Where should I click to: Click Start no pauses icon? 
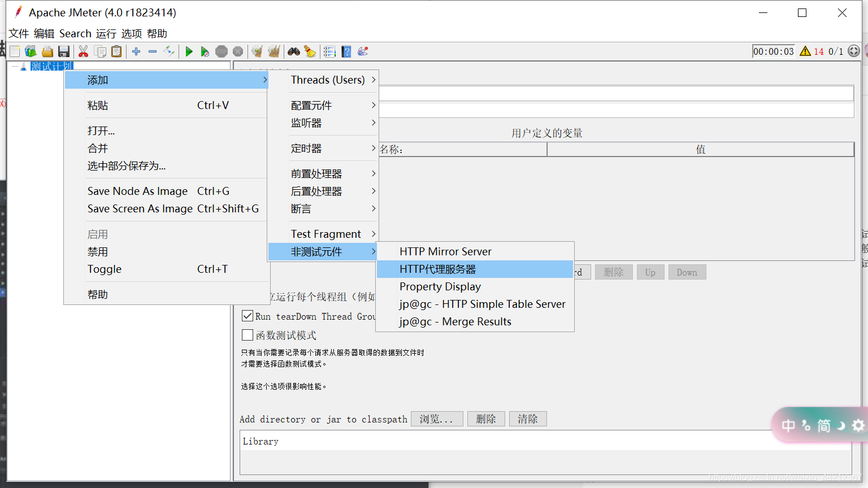pos(205,51)
